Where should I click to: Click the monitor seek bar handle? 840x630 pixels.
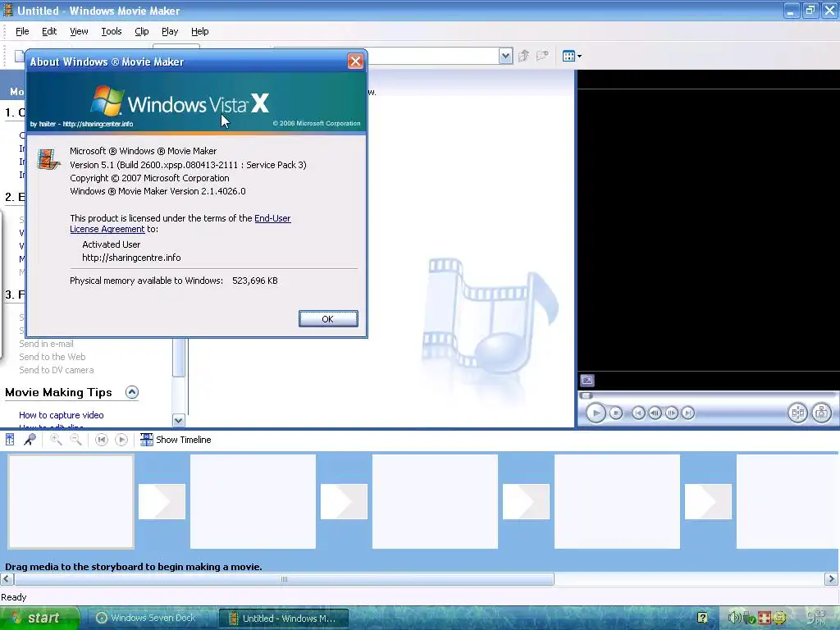click(586, 395)
